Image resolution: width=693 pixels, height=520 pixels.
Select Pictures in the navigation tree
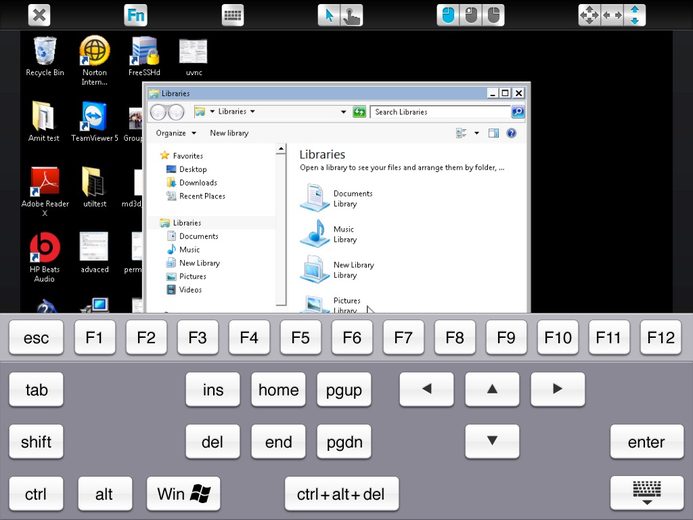186,276
